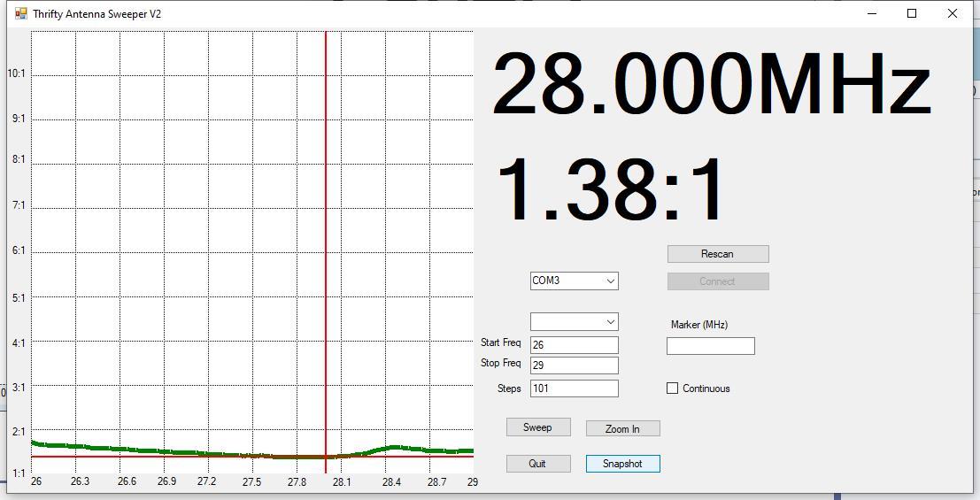Click the grayed-out Connect button
Image resolution: width=980 pixels, height=500 pixels.
pos(718,281)
